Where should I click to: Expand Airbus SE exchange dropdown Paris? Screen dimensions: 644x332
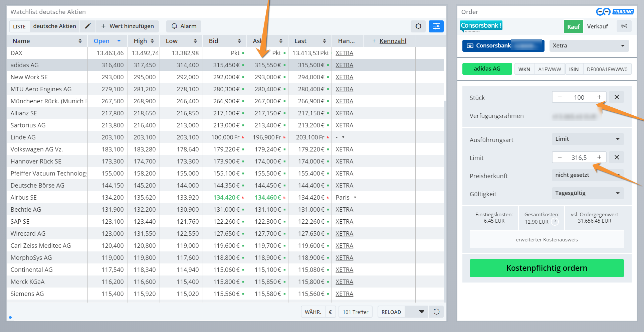tap(355, 197)
